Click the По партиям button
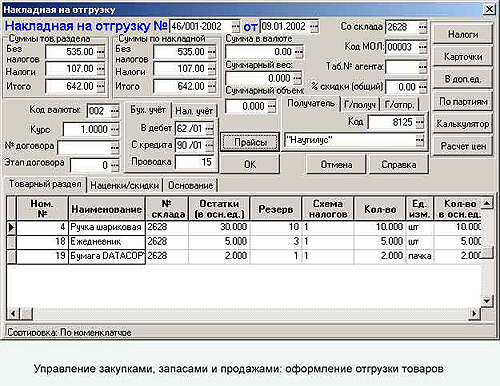The image size is (500, 386). [x=463, y=101]
